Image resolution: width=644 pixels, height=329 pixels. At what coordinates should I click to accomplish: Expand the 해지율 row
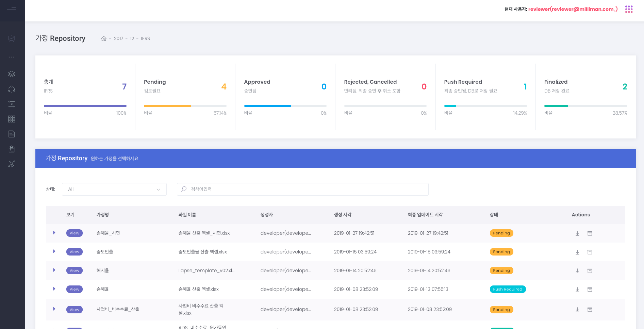(x=54, y=270)
